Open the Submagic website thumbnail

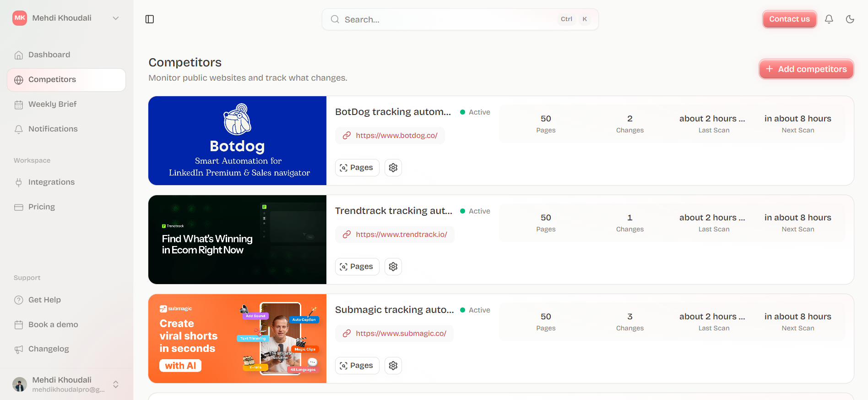click(237, 339)
